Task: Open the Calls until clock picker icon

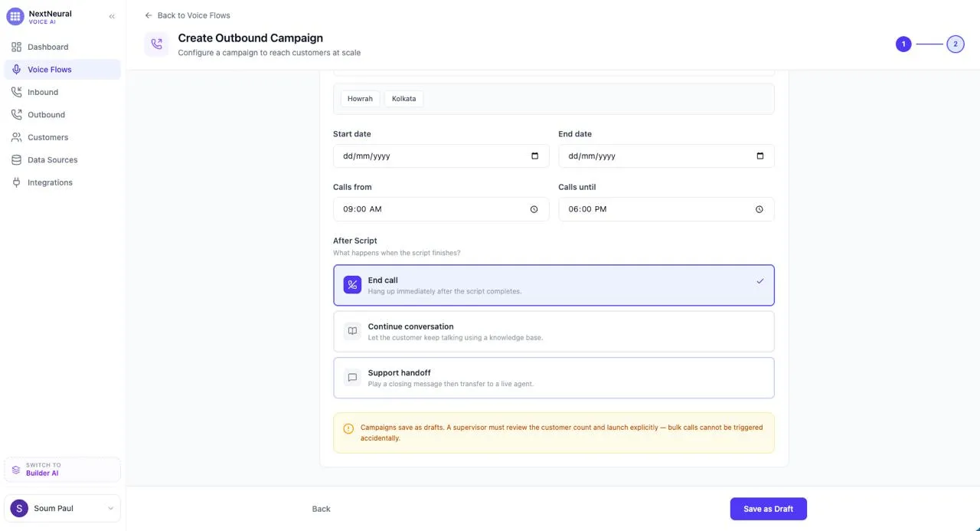Action: [759, 209]
